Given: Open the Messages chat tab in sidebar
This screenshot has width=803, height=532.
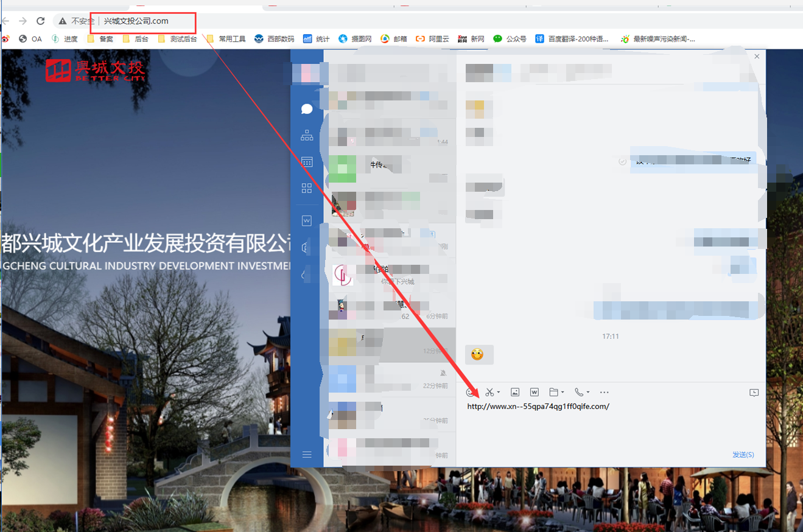Looking at the screenshot, I should [307, 109].
